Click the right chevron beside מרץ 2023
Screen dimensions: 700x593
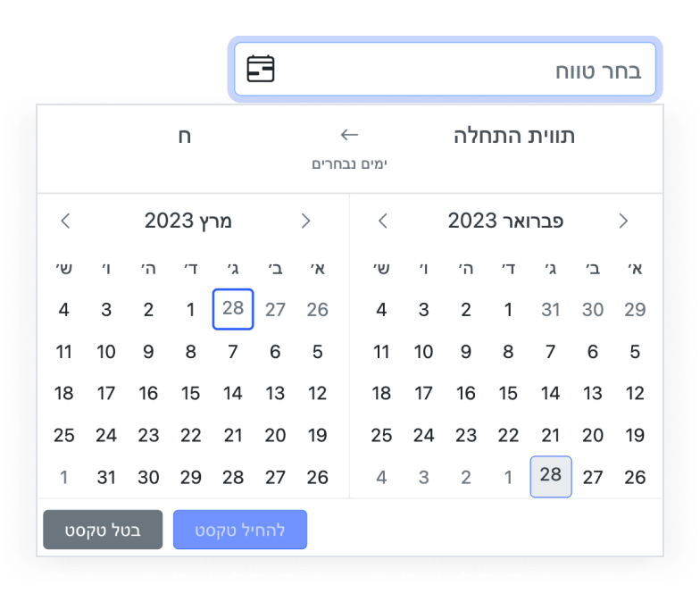[x=306, y=221]
